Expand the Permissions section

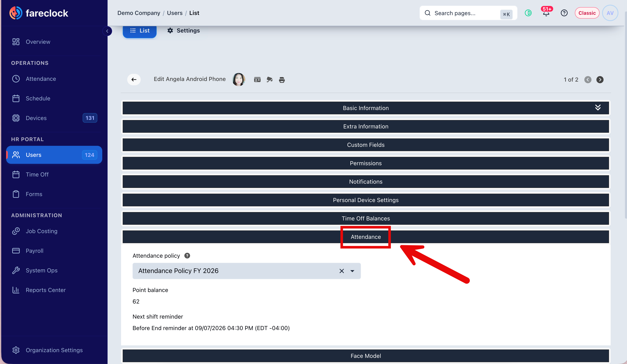(365, 163)
